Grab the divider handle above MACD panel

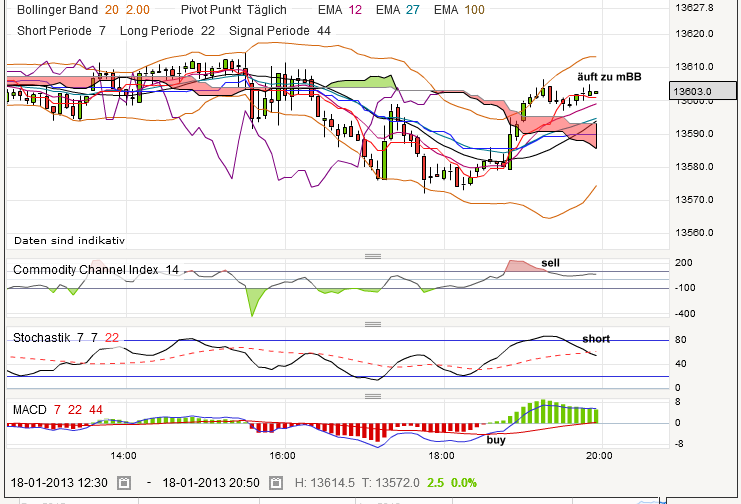click(373, 396)
